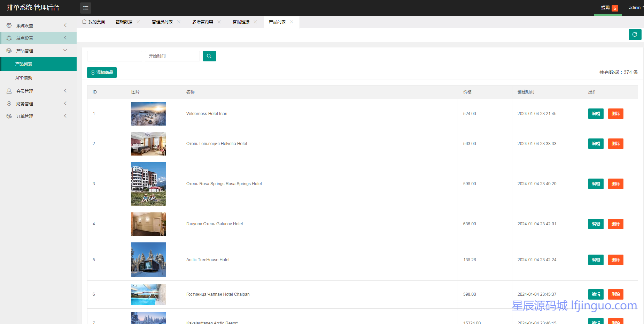This screenshot has width=644, height=324.
Task: Open the 我的桌面 home tab
Action: coord(94,22)
